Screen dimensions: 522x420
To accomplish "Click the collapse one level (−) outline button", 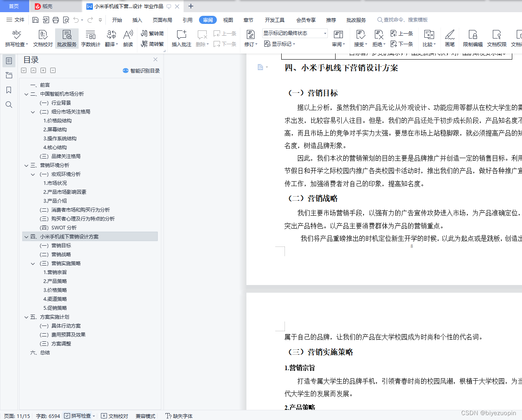I will 53,70.
